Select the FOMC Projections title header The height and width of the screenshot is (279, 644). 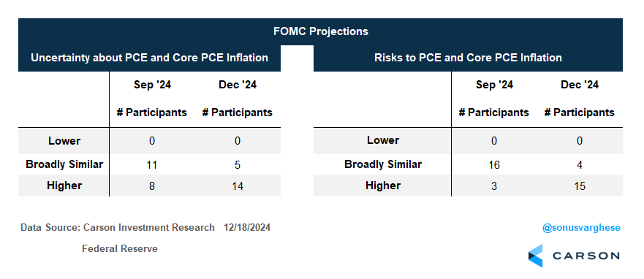[320, 31]
